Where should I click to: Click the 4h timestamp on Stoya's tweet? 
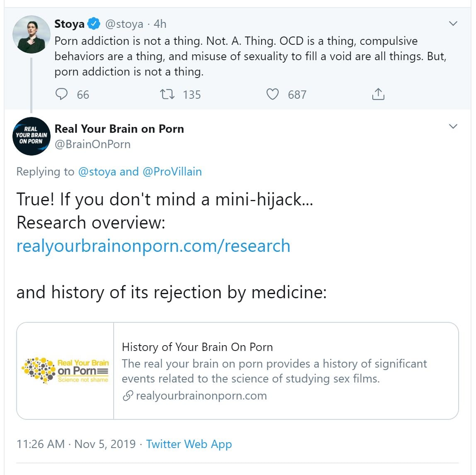[160, 24]
